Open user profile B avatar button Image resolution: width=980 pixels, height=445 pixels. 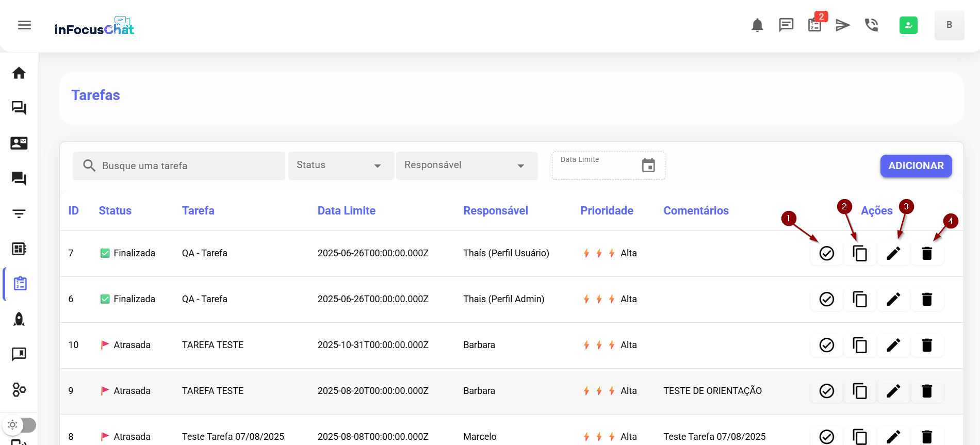[x=949, y=25]
